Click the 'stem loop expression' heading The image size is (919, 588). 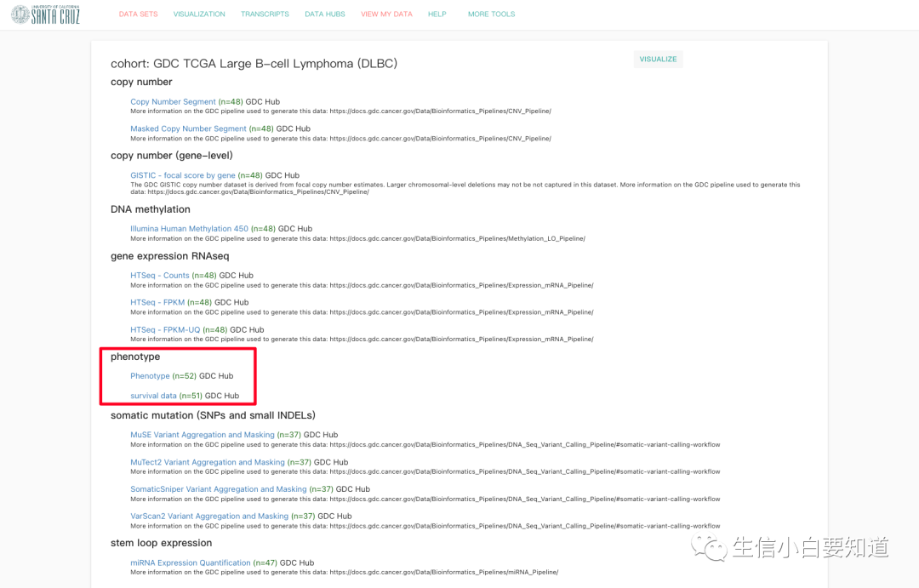click(161, 543)
